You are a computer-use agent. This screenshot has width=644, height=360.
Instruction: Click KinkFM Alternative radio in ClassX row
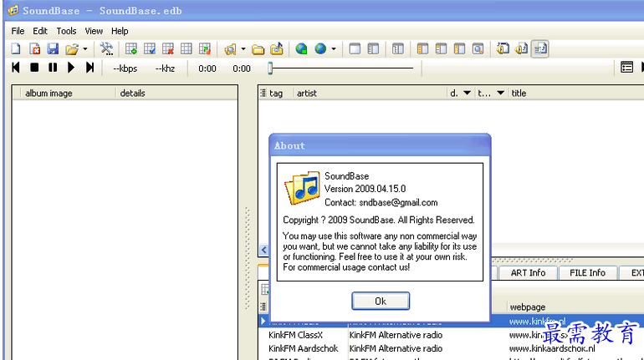click(396, 335)
